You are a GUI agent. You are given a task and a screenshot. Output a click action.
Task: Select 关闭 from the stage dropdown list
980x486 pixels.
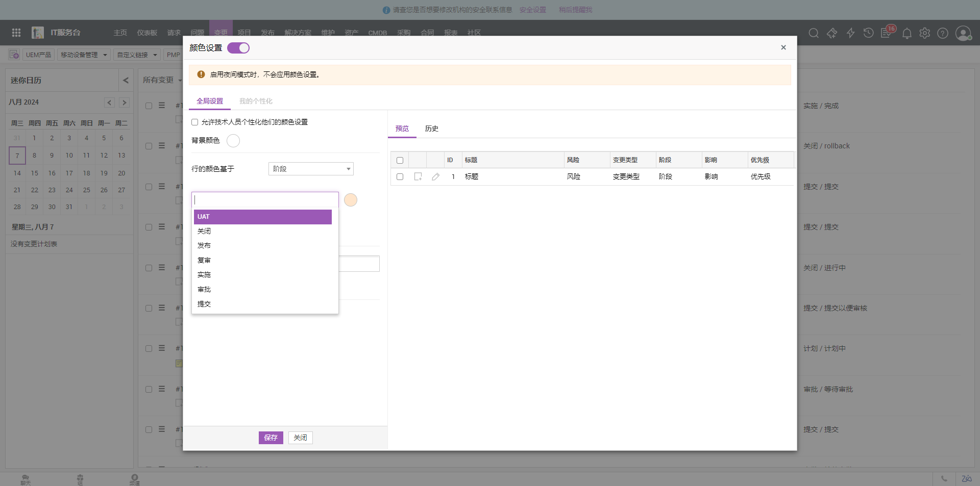tap(204, 231)
